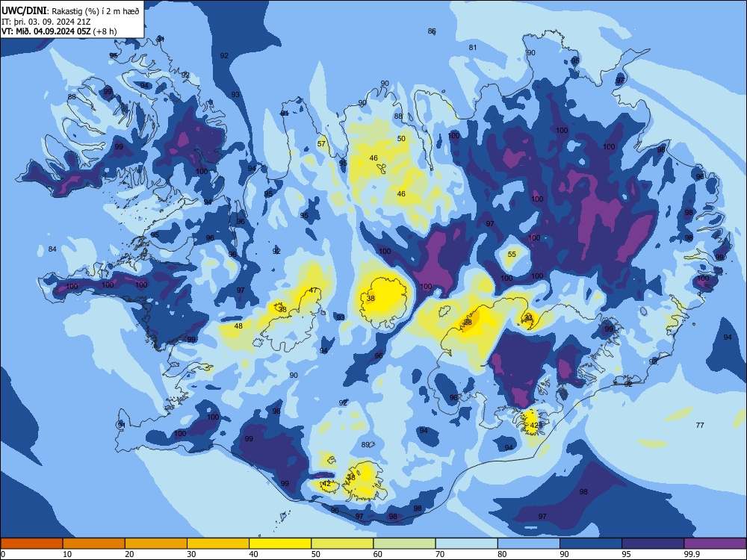Click the 99.9 tick label on color scale
Screen dimensions: 747x560
click(x=692, y=554)
